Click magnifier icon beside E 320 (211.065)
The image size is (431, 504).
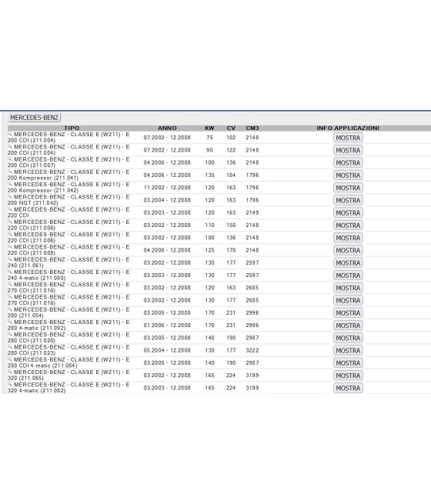[10, 372]
